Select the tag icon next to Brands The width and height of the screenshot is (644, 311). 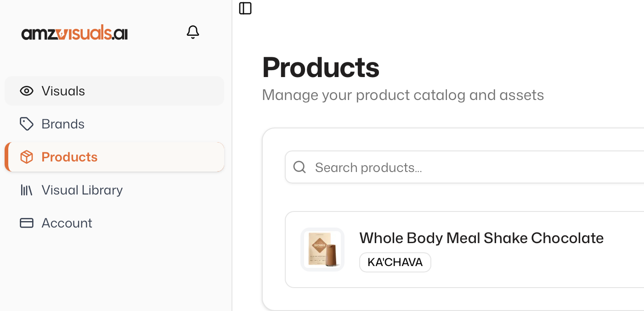click(x=27, y=124)
